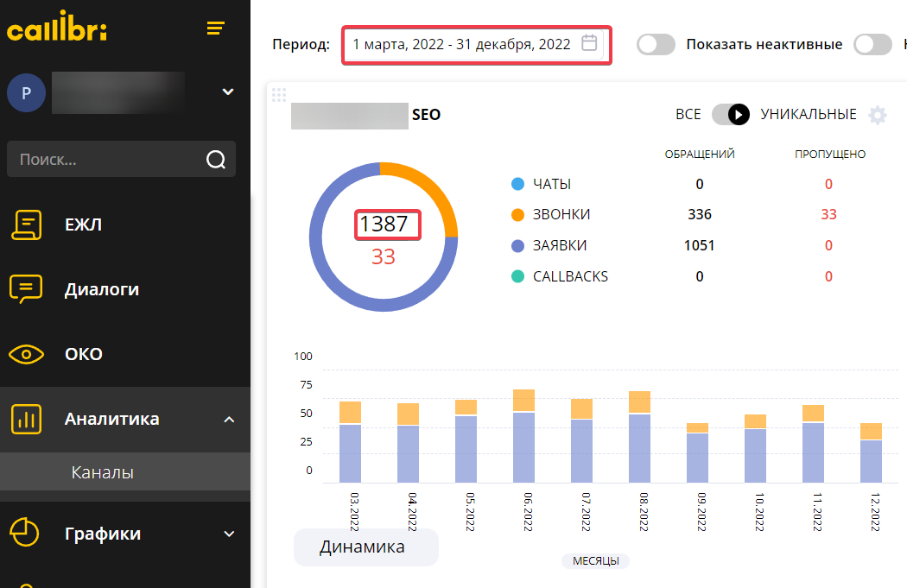Click the orange ЗВОНКИ legend dot
The width and height of the screenshot is (907, 588).
coord(518,215)
